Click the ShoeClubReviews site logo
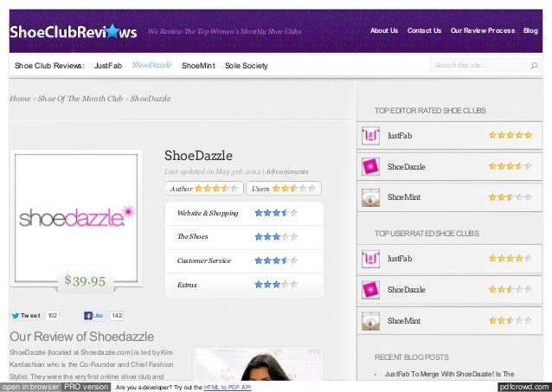Image resolution: width=552 pixels, height=392 pixels. pos(74,31)
